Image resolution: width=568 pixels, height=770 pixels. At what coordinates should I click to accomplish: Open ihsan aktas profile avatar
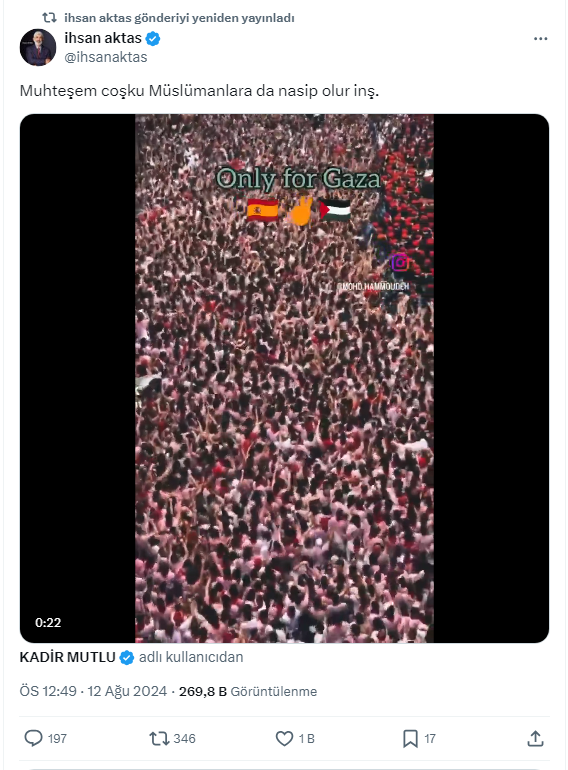[x=38, y=48]
